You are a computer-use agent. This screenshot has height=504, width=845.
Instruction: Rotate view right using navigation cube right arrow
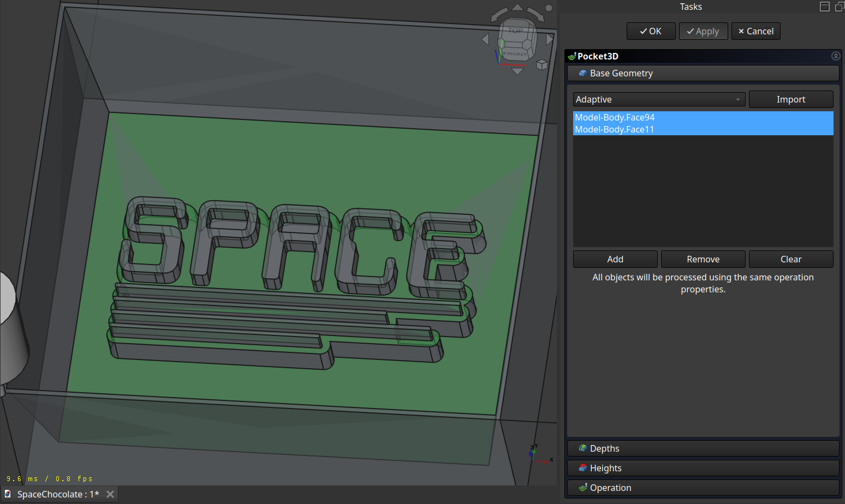tap(550, 39)
